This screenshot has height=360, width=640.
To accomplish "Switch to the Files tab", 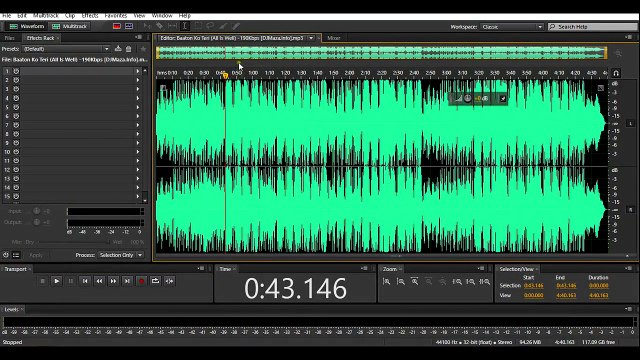I will [x=9, y=38].
